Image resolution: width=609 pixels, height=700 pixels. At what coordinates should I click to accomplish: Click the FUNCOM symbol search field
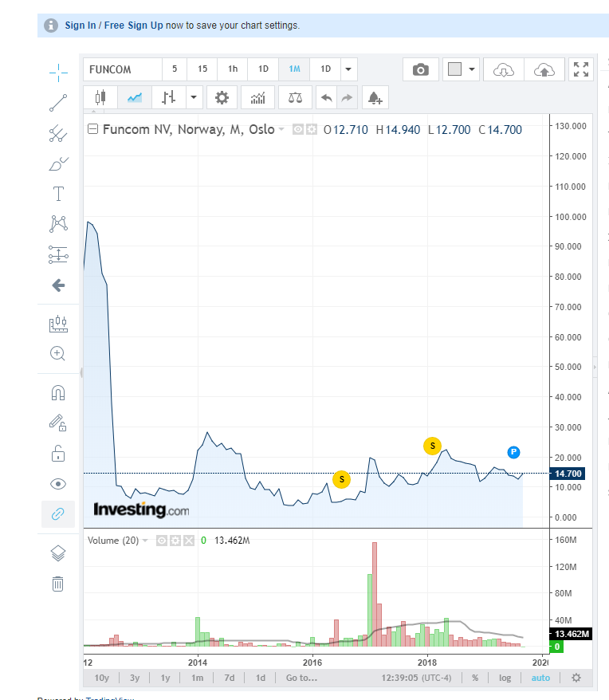tap(123, 69)
